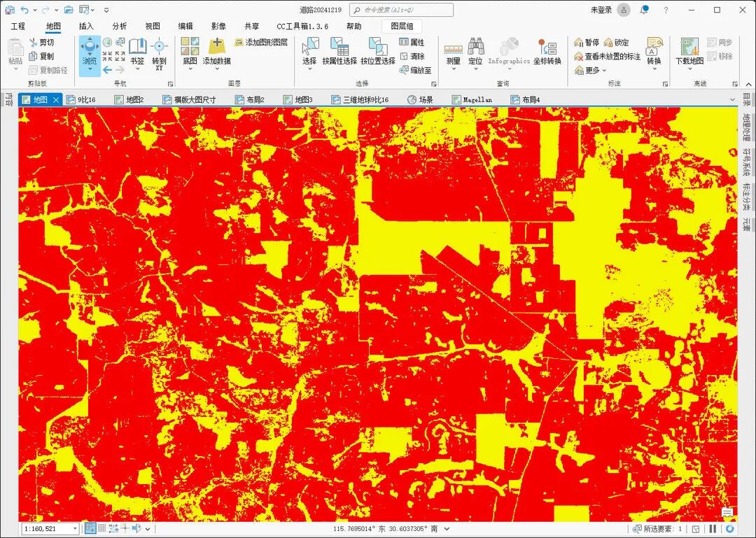The height and width of the screenshot is (538, 756).
Task: Click the 剪切 cut button
Action: pos(42,43)
